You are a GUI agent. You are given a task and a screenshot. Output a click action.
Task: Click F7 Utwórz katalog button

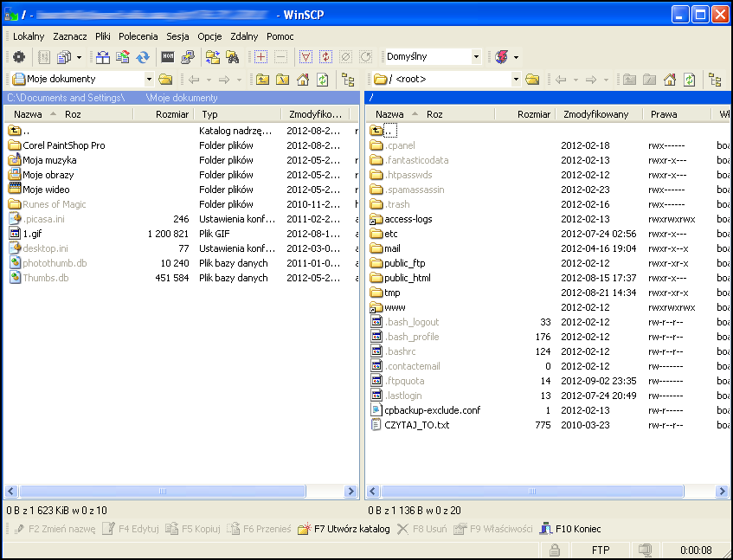[x=344, y=529]
